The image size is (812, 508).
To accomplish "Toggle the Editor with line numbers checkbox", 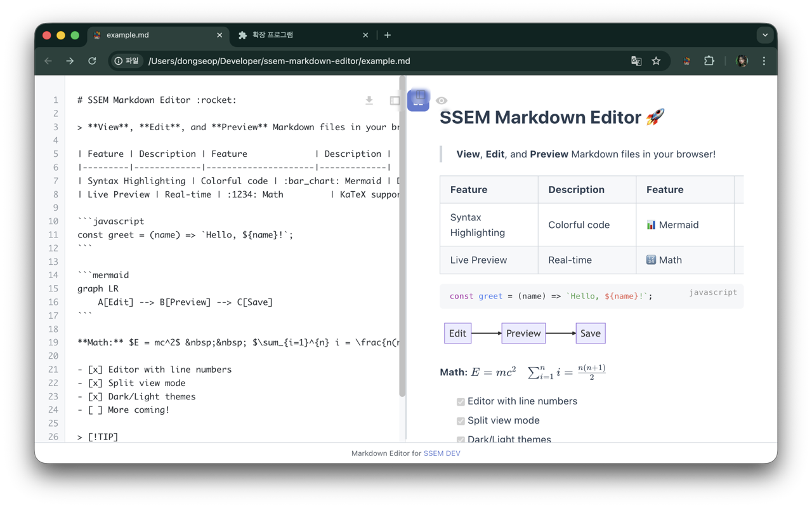I will click(461, 402).
